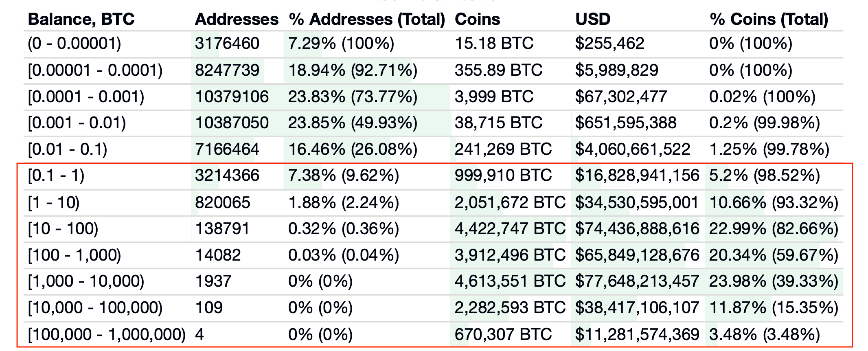Click the 138791 addresses cell
The image size is (868, 351).
tap(222, 229)
